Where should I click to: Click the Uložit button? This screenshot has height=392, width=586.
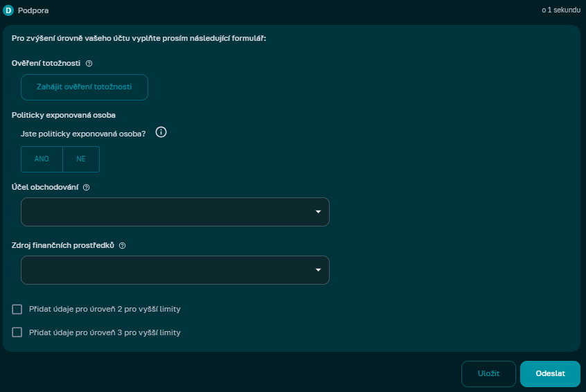point(488,373)
